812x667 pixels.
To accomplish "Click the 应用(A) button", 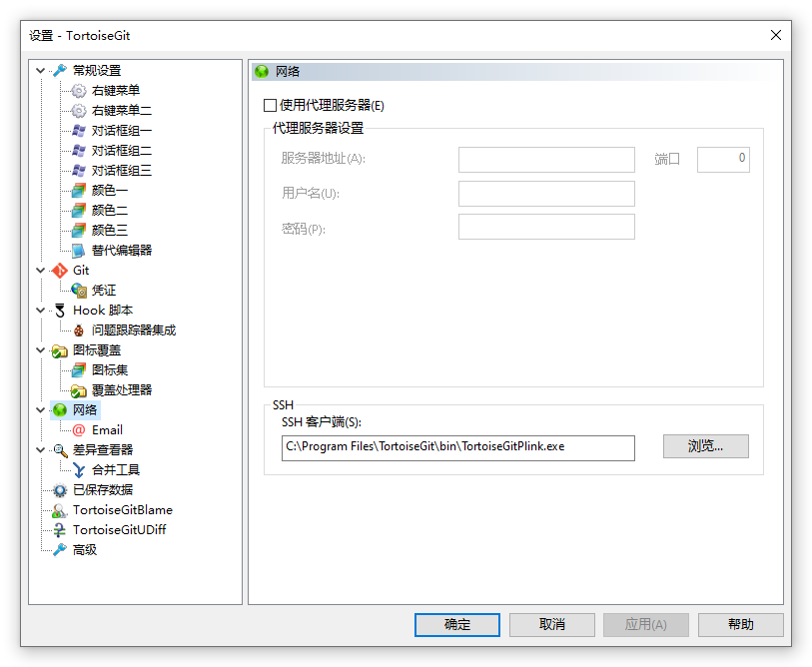I will (646, 624).
